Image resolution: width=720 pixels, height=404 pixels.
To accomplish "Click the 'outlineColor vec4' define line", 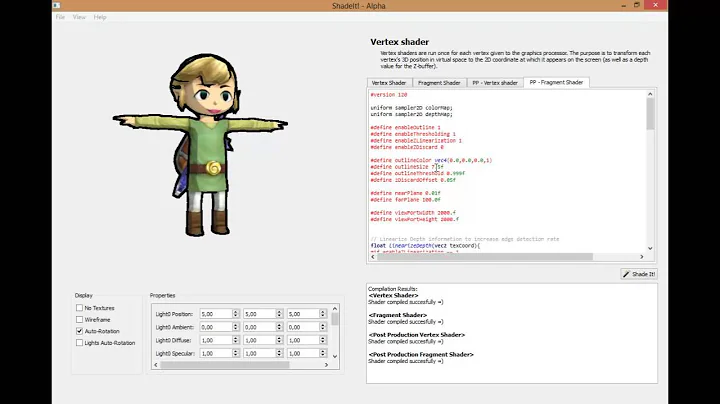I will tap(431, 160).
